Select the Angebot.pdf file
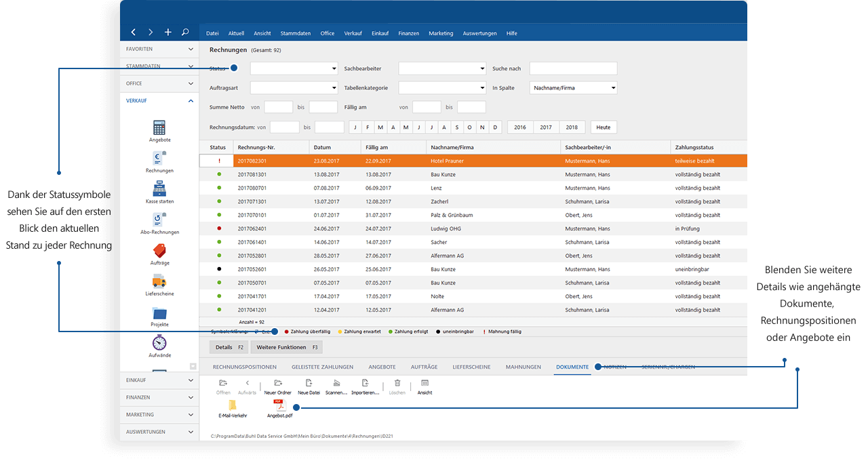 (279, 409)
